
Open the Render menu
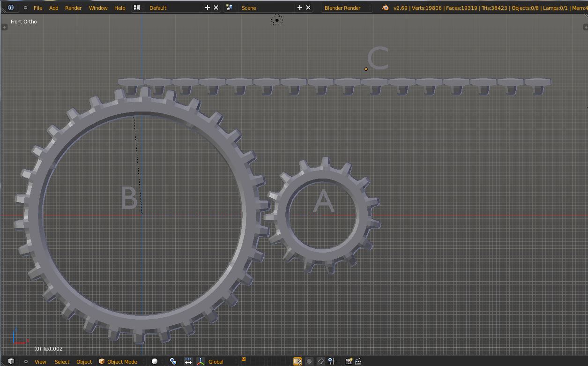tap(73, 7)
